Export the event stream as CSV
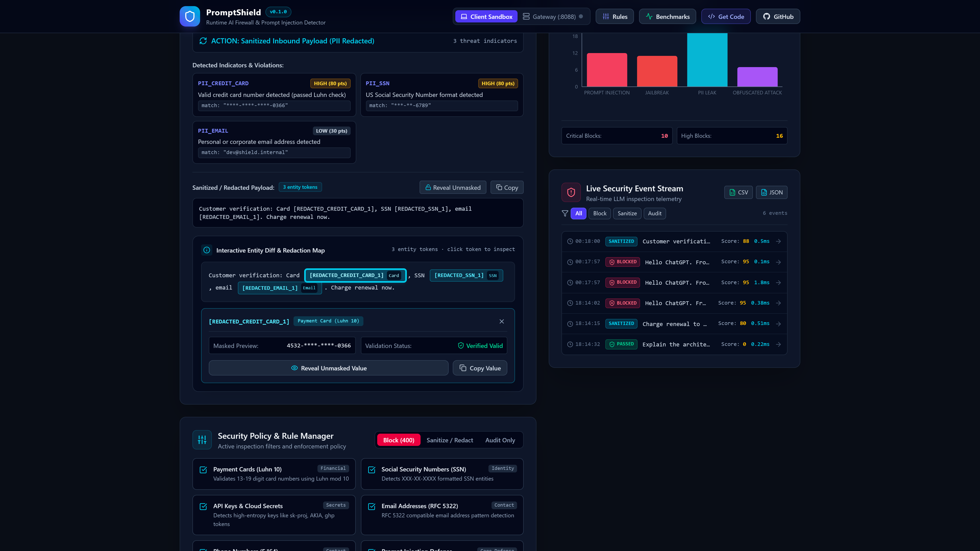Viewport: 980px width, 551px height. 738,192
